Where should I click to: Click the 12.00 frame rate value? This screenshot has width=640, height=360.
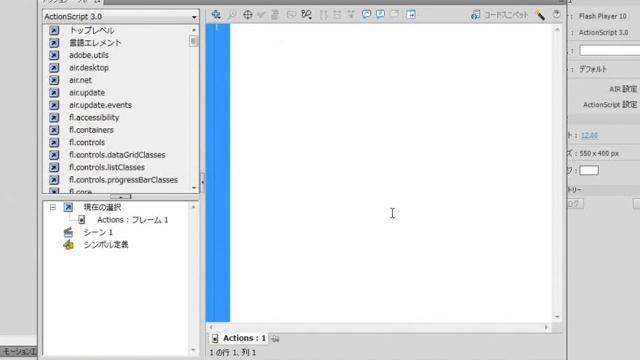tap(589, 136)
